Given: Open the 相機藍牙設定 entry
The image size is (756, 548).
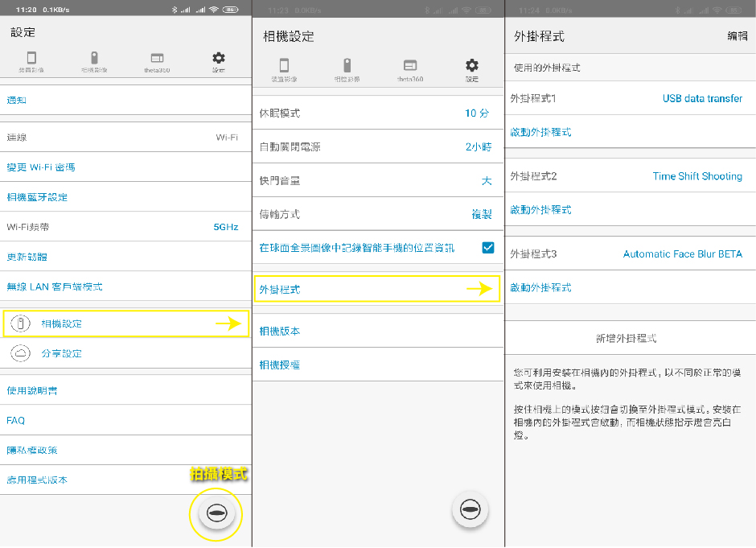Looking at the screenshot, I should pos(38,197).
